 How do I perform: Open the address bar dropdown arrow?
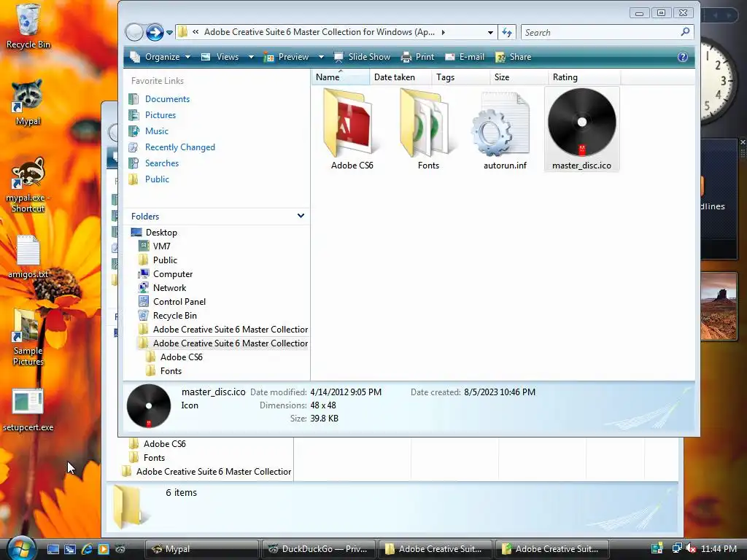pyautogui.click(x=490, y=32)
